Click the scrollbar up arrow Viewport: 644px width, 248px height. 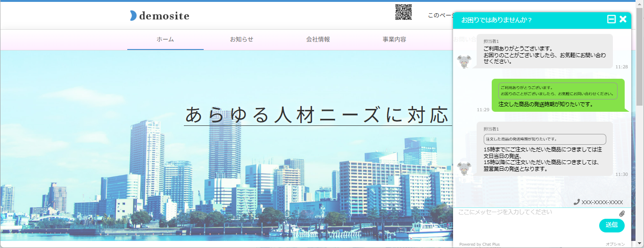tap(640, 4)
